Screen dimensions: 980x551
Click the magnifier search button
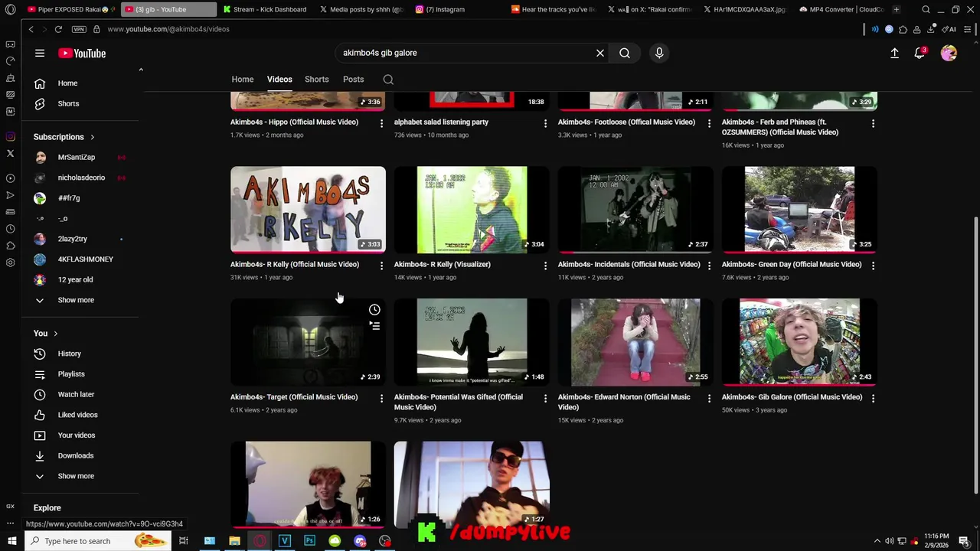[625, 53]
